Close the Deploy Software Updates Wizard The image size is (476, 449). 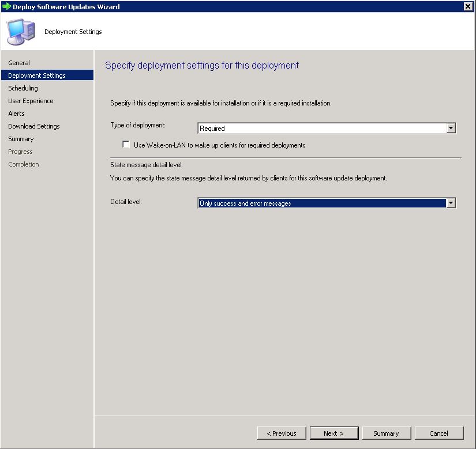(468, 6)
